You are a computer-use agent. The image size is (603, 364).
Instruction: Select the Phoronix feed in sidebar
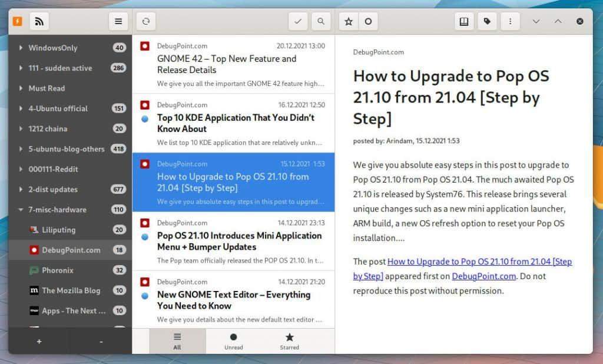tap(57, 270)
